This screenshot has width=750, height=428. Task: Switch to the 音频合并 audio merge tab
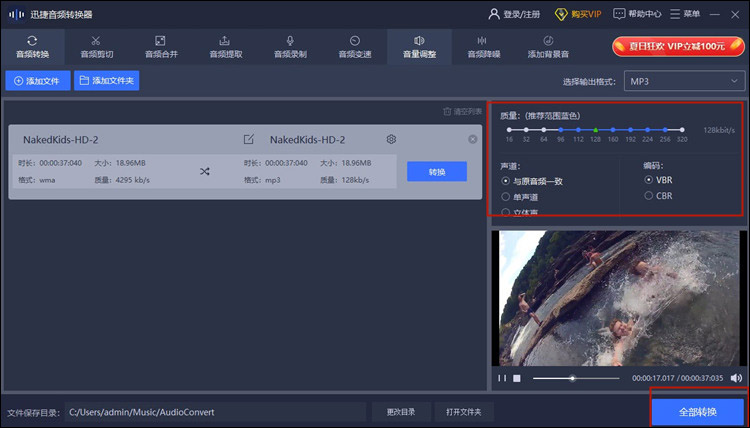(x=161, y=47)
